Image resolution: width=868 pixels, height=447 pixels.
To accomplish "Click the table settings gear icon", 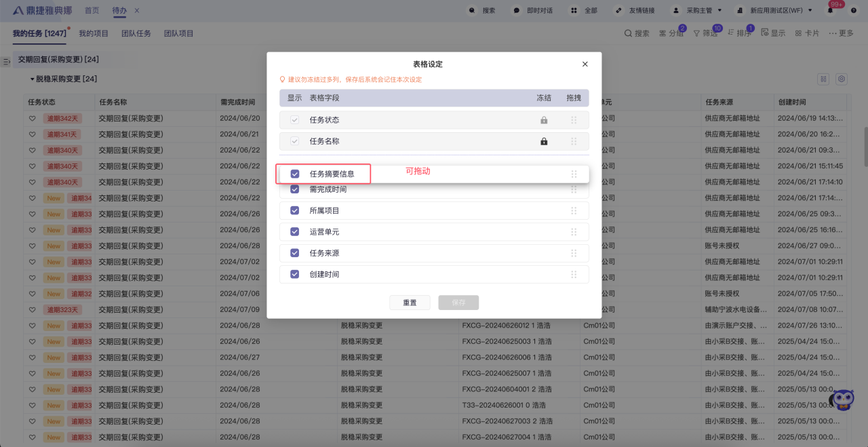I will coord(842,79).
